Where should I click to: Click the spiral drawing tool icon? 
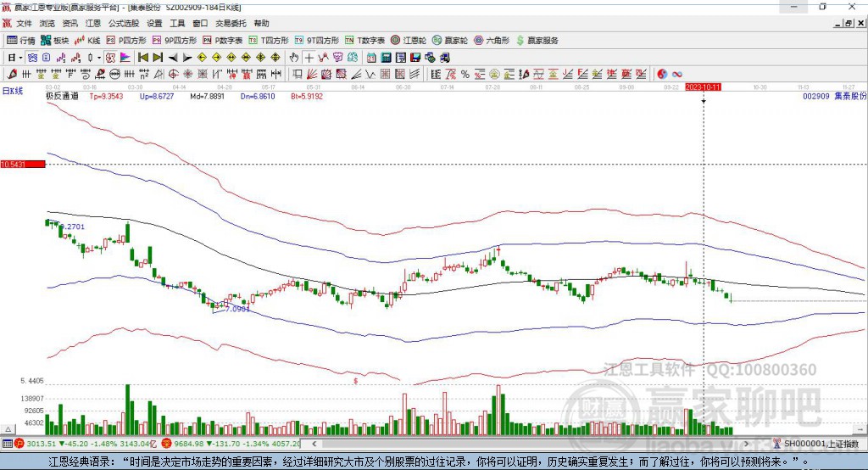pyautogui.click(x=86, y=75)
